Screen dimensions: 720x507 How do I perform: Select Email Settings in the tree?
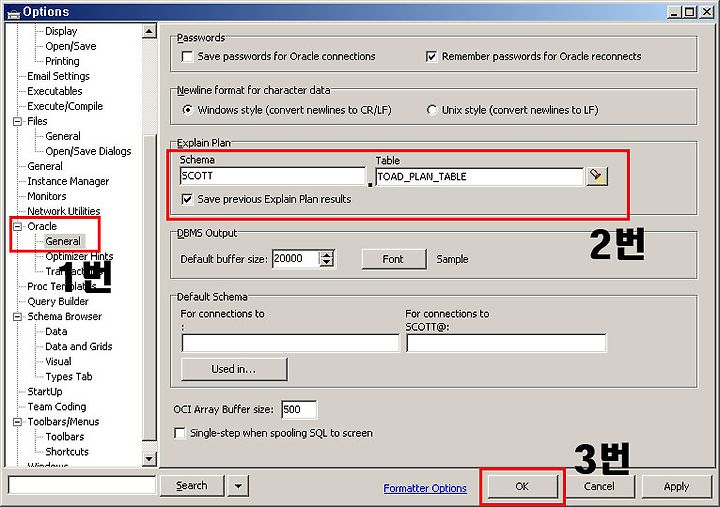58,76
